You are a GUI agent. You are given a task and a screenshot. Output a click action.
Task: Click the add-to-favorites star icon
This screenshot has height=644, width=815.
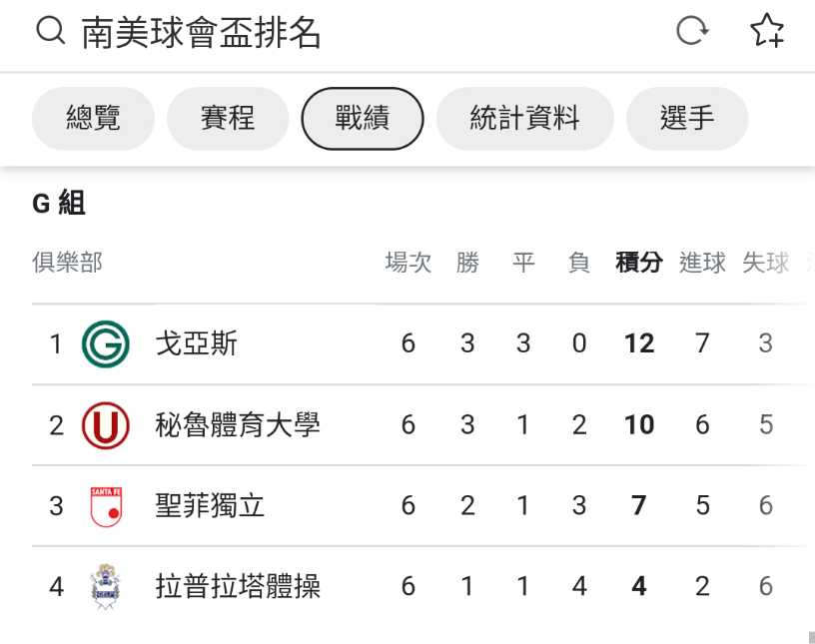pos(767,31)
